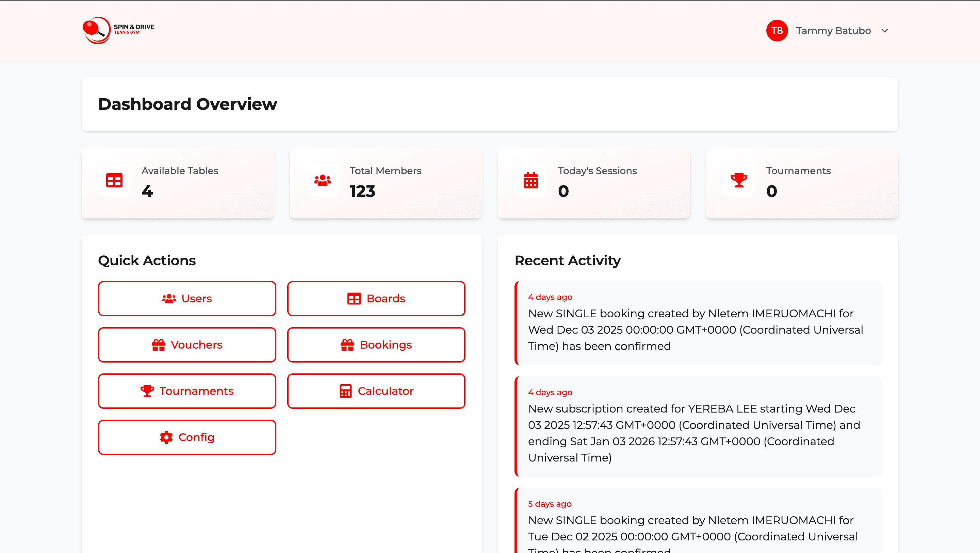The height and width of the screenshot is (553, 980).
Task: Open the Users quick action
Action: click(187, 299)
